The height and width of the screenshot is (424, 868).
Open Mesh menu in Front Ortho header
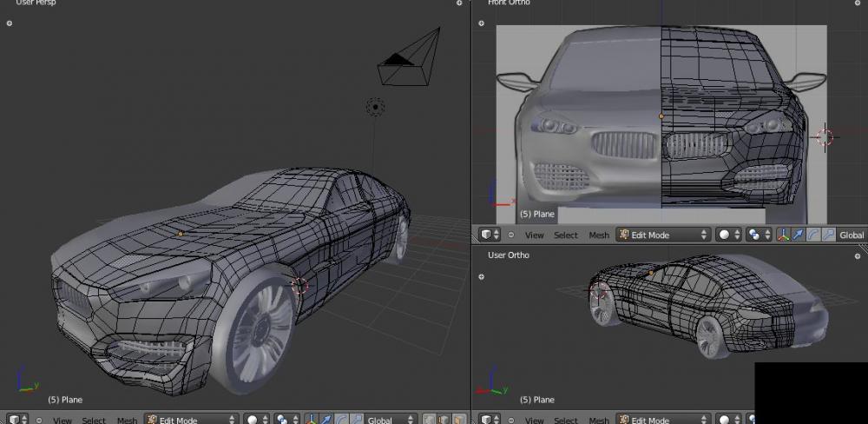[599, 235]
